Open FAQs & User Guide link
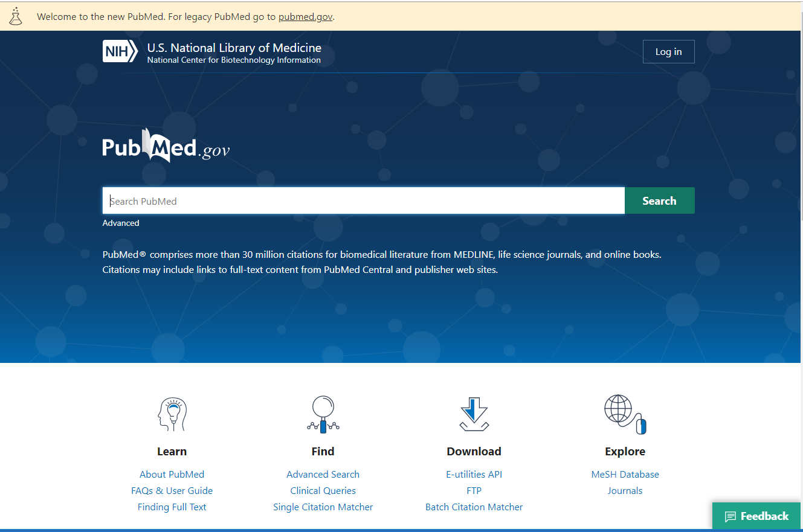The width and height of the screenshot is (803, 532). (x=172, y=491)
